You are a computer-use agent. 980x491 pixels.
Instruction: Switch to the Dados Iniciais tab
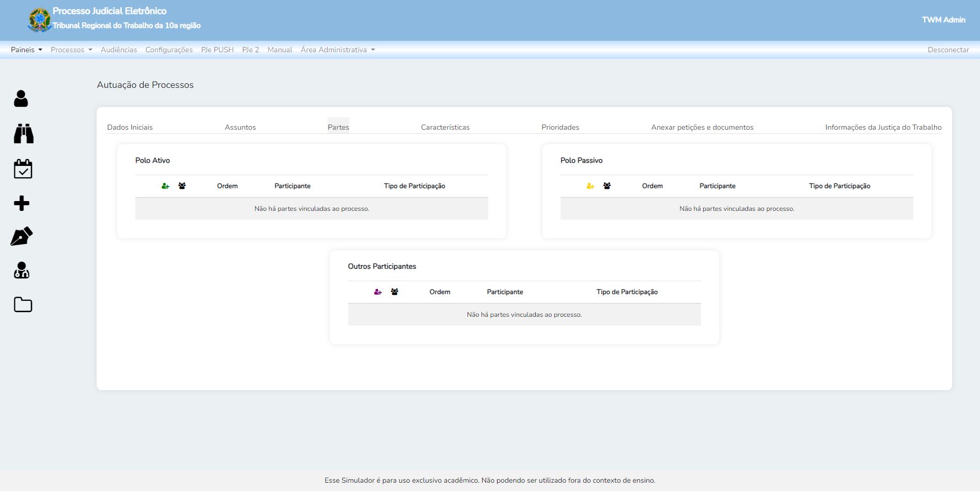coord(130,127)
